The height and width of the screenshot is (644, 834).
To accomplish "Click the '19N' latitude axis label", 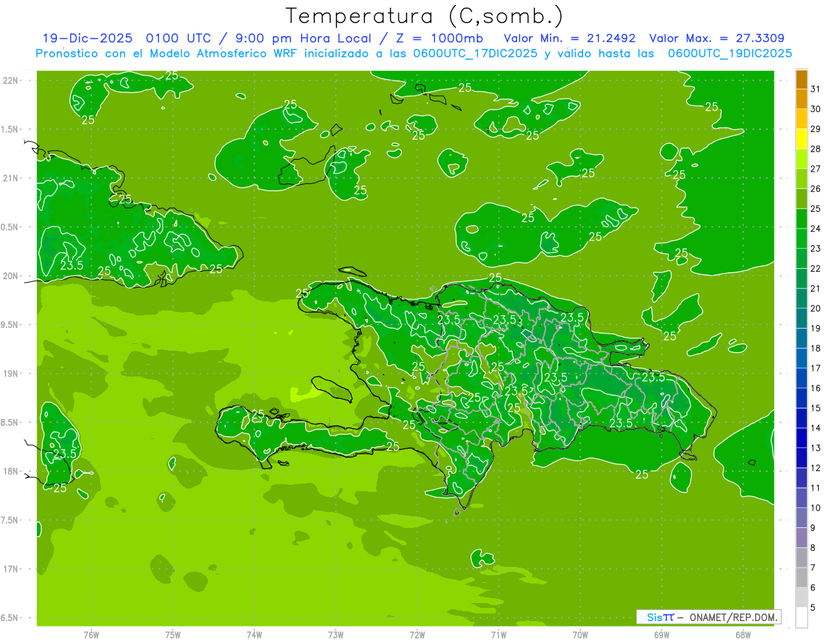I will click(x=11, y=374).
